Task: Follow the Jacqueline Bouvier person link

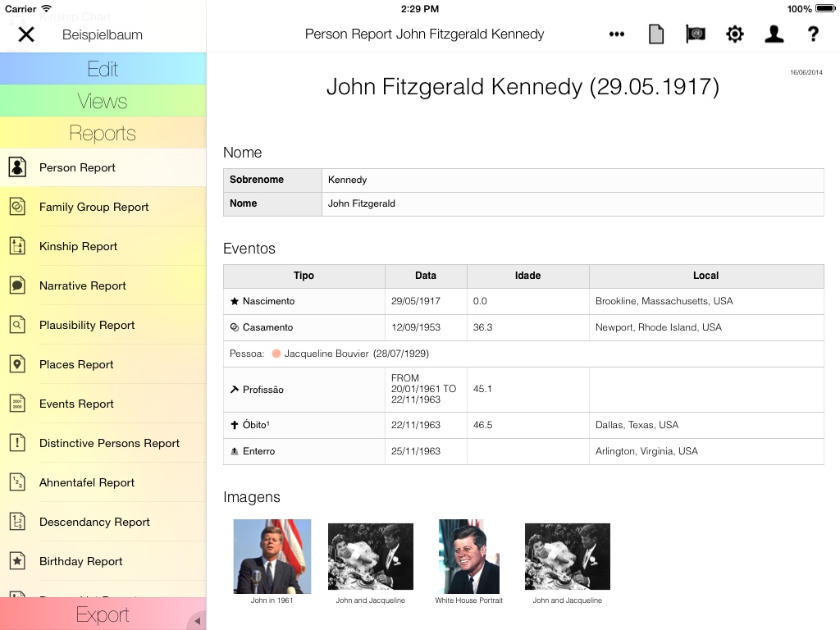Action: pos(356,354)
